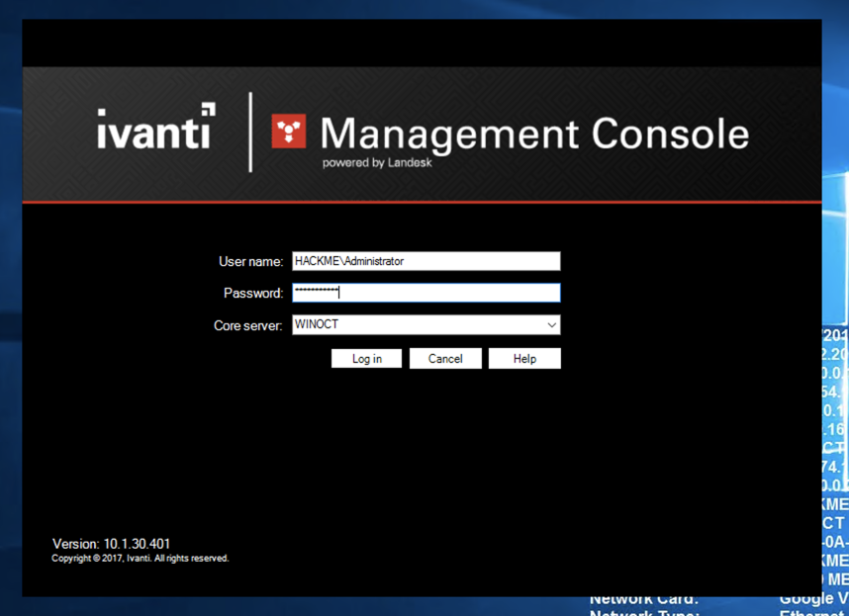Click the 'Password:' label

pyautogui.click(x=253, y=293)
